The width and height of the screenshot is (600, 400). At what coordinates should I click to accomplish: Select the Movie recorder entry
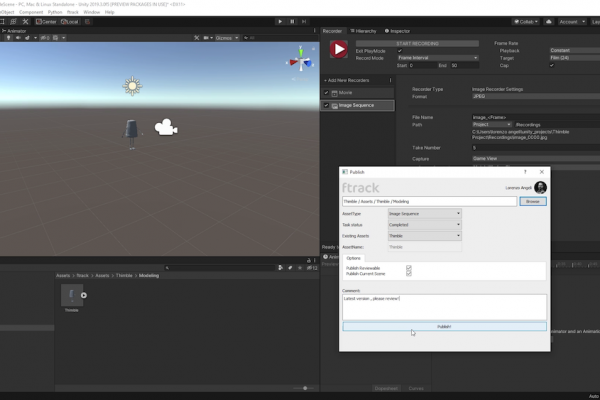point(357,93)
